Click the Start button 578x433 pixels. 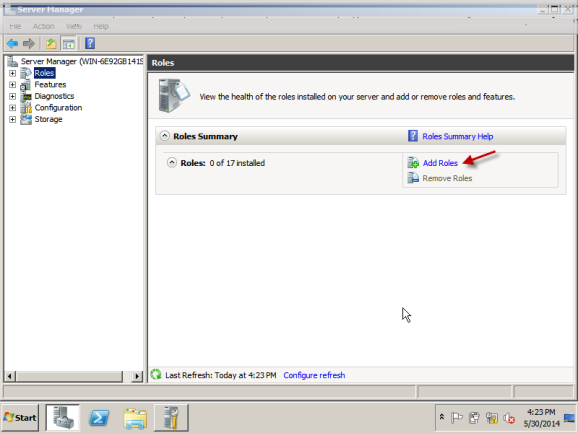[20, 418]
